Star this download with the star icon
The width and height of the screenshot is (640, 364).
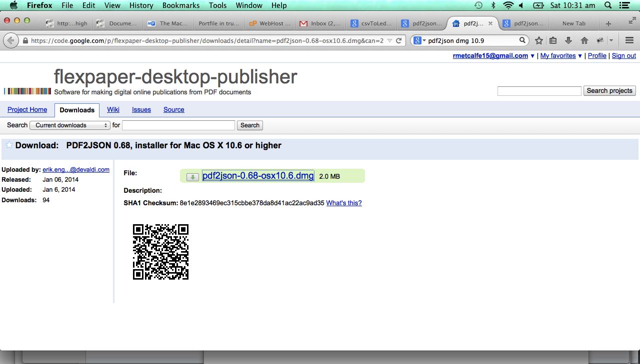pos(9,145)
